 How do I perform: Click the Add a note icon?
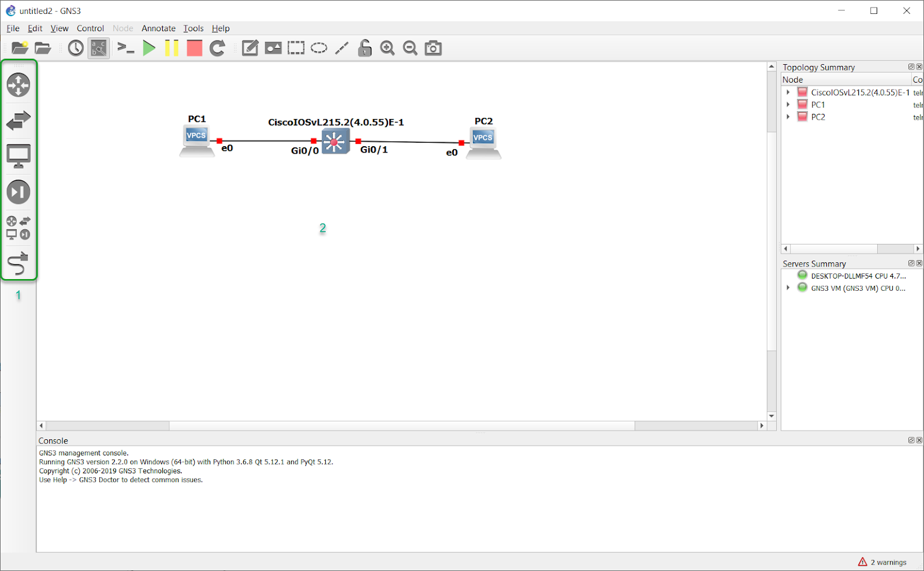point(249,48)
